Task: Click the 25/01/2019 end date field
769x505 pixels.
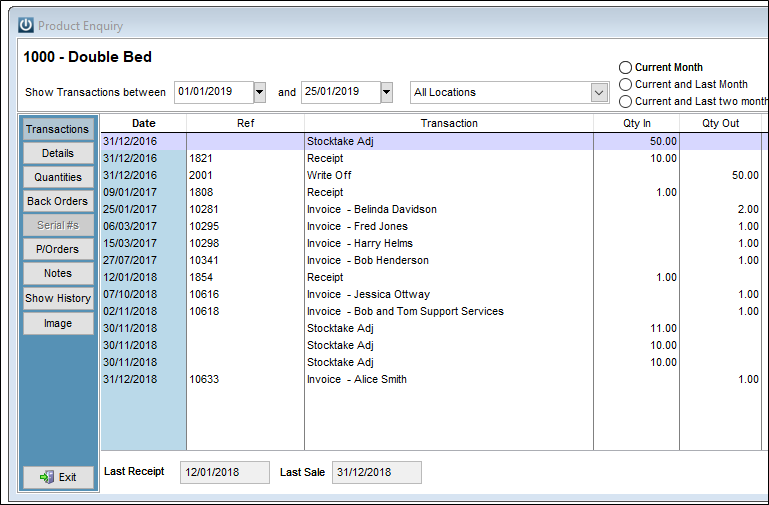Action: (x=341, y=92)
